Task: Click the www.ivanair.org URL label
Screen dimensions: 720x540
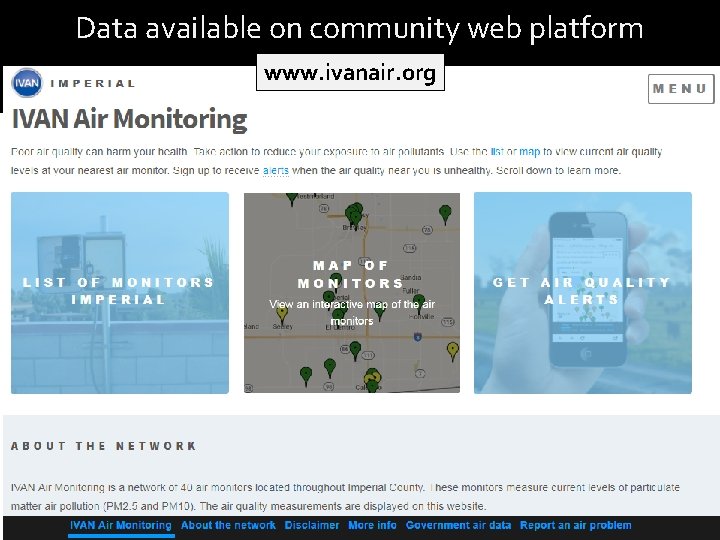Action: tap(350, 73)
